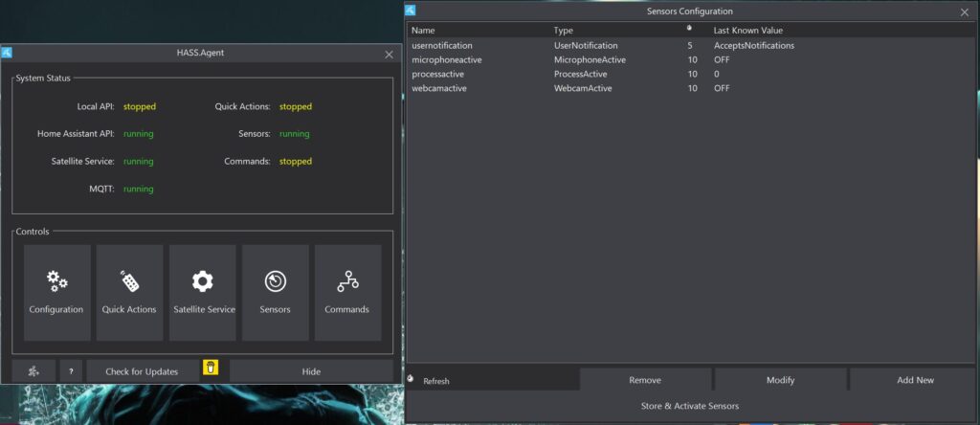This screenshot has width=980, height=425.
Task: Click the MicrophoneActive type cell
Action: [x=590, y=60]
